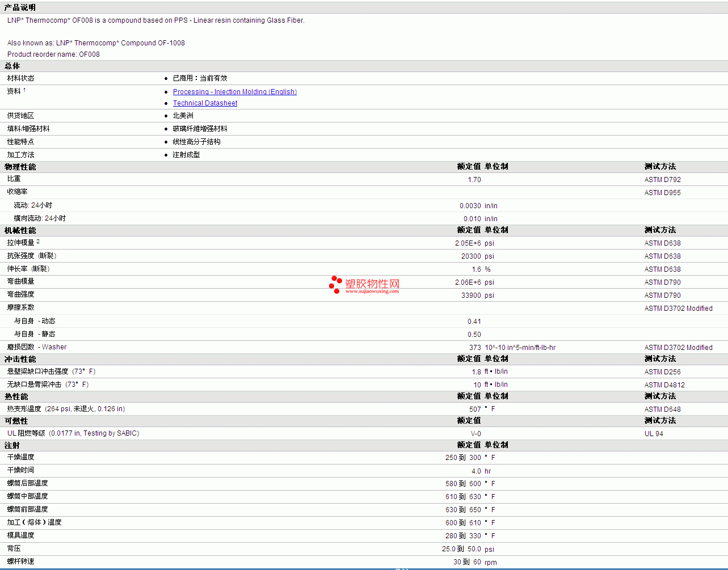Select the V-0 flammability rating
The width and height of the screenshot is (728, 570).
tap(475, 434)
